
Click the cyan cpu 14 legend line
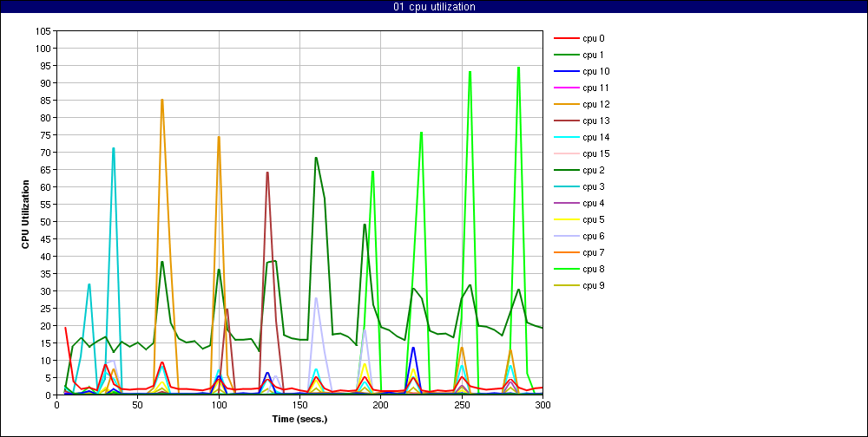point(566,137)
